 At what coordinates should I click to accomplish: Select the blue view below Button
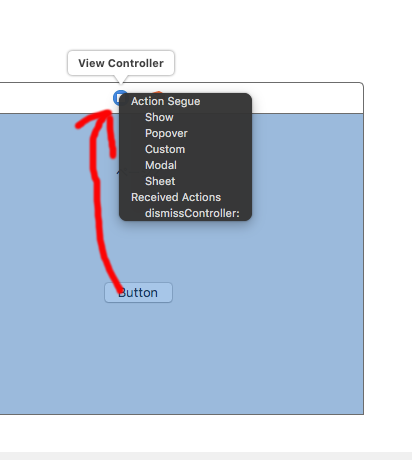tap(182, 358)
